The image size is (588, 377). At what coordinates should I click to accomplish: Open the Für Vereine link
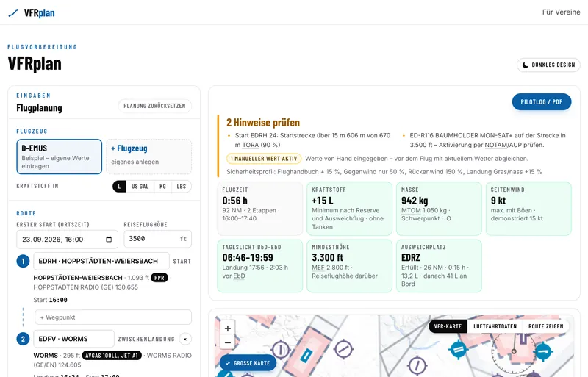[561, 12]
